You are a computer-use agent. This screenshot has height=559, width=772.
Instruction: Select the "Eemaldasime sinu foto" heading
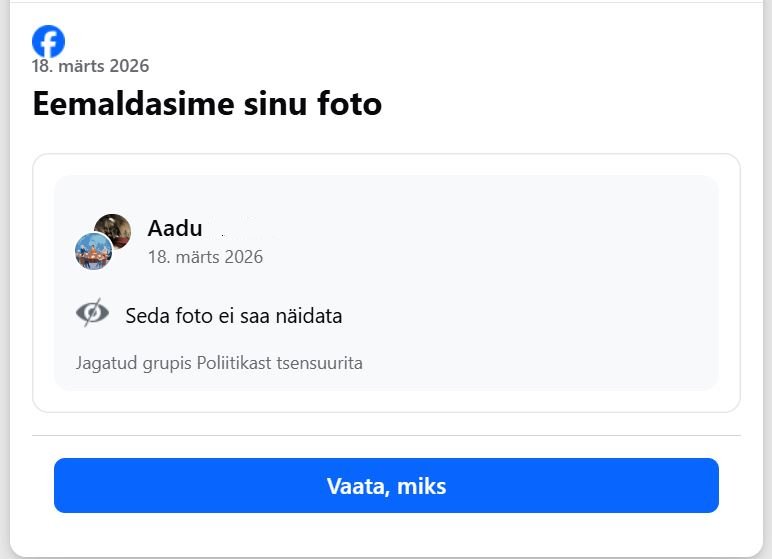207,103
